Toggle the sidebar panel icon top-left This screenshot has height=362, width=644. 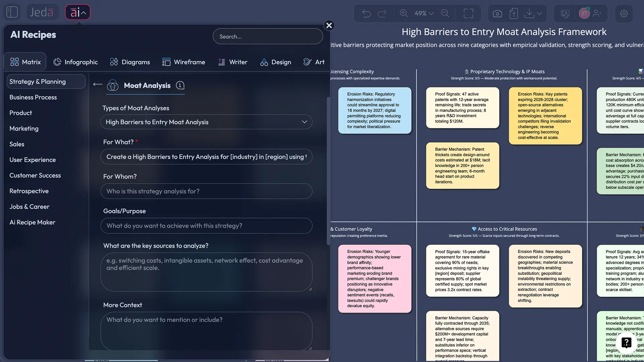click(12, 12)
